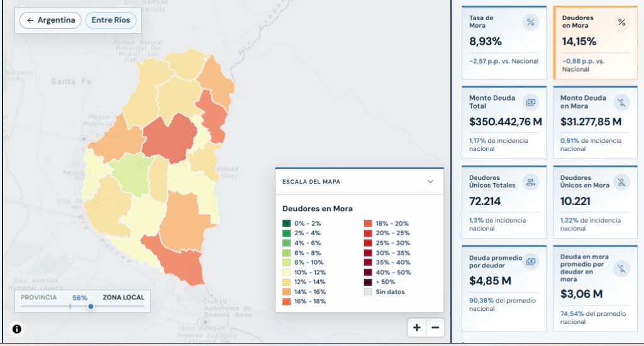
Task: Click the Provincia–Zona Local slider handle
Action: [x=91, y=306]
